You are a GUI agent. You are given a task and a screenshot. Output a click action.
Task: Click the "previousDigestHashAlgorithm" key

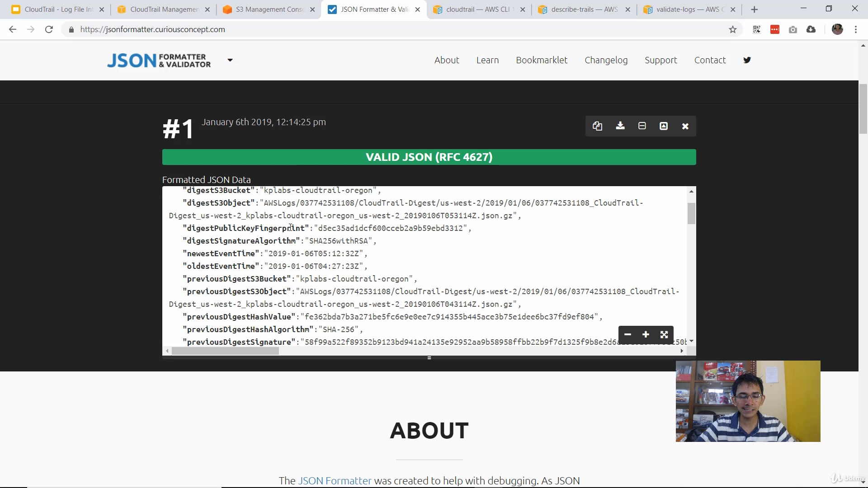tap(248, 329)
